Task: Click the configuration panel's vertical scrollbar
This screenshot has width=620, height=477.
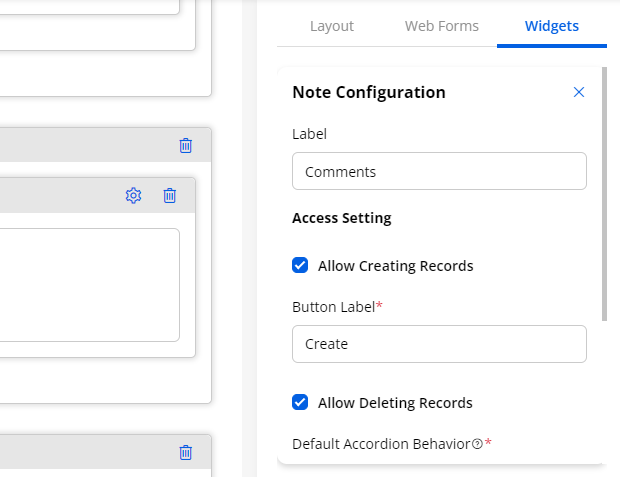Action: (x=603, y=200)
